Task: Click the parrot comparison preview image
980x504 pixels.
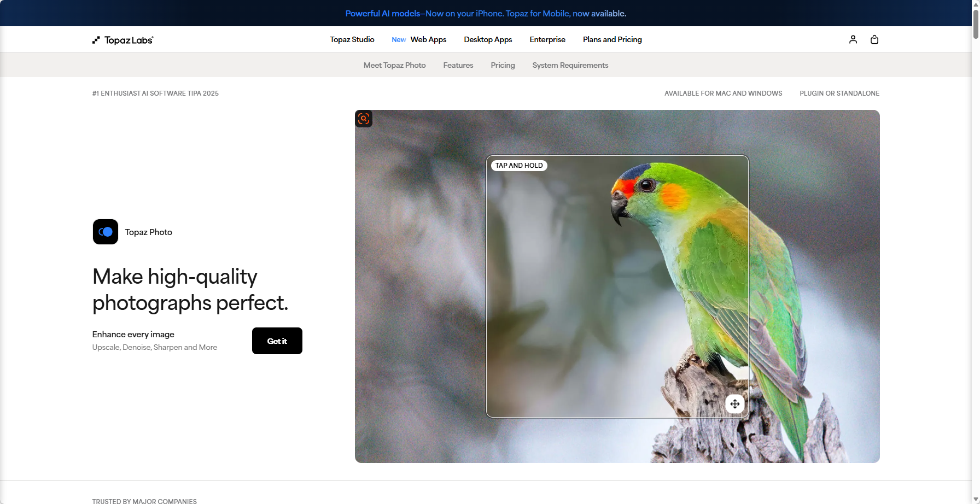Action: click(617, 286)
